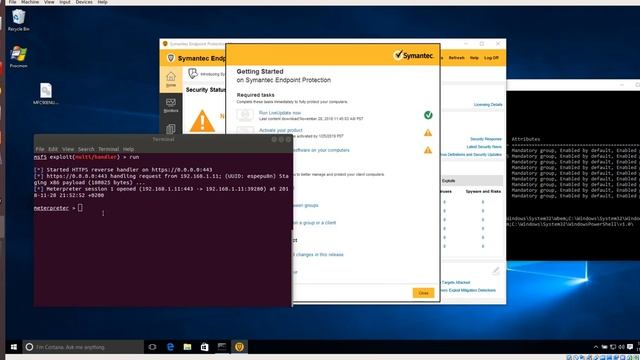Launch Microsoft Edge from taskbar
The image size is (640, 360).
[170, 347]
